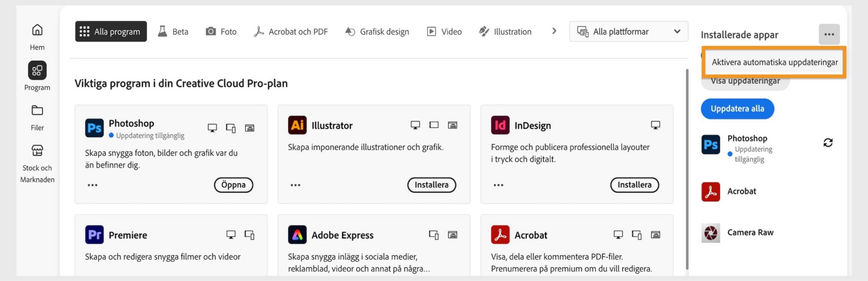868x281 pixels.
Task: Open the Alla plattformar dropdown
Action: pyautogui.click(x=628, y=31)
